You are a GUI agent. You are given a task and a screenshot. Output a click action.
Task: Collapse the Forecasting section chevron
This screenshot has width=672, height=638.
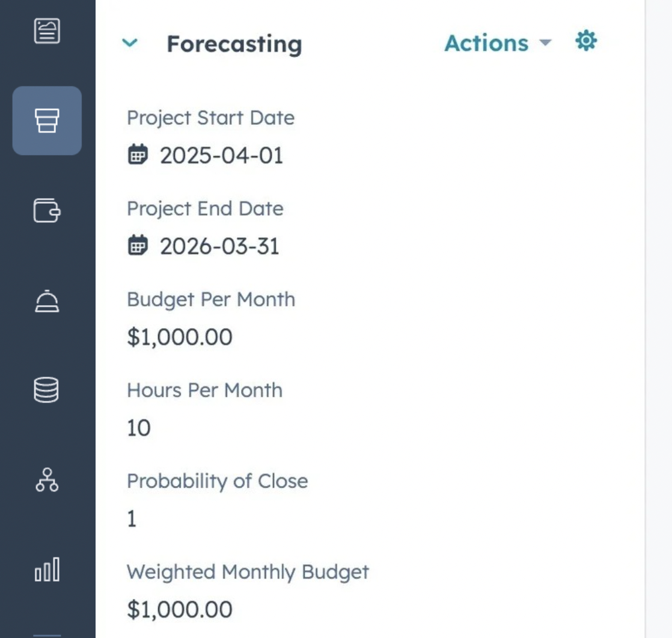[130, 43]
